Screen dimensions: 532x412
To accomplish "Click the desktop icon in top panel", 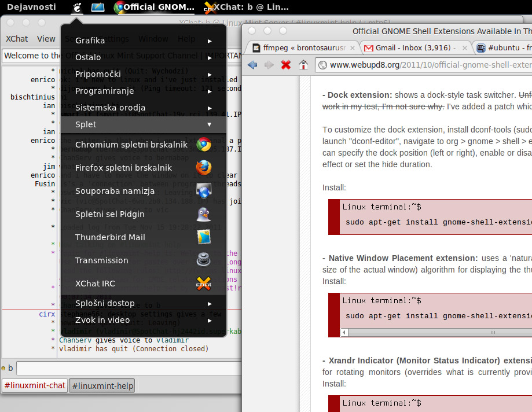I will click(98, 7).
